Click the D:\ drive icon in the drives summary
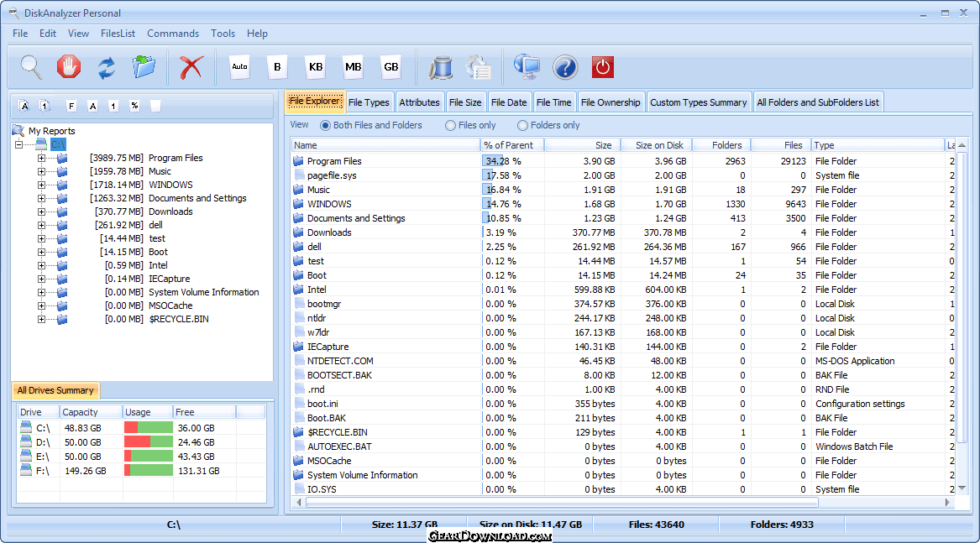Image resolution: width=980 pixels, height=543 pixels. [26, 441]
